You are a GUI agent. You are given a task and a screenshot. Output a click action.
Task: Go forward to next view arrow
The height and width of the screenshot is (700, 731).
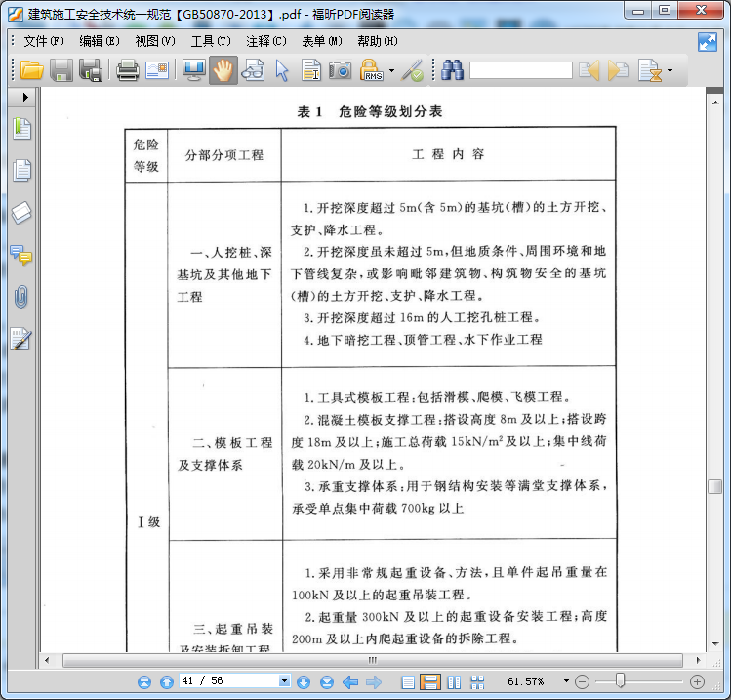tap(374, 682)
